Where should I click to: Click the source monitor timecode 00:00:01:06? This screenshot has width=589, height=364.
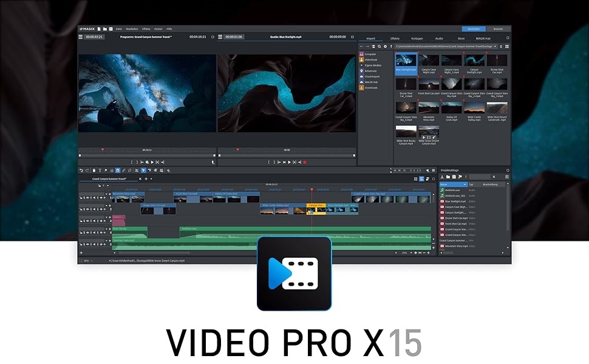click(x=234, y=37)
